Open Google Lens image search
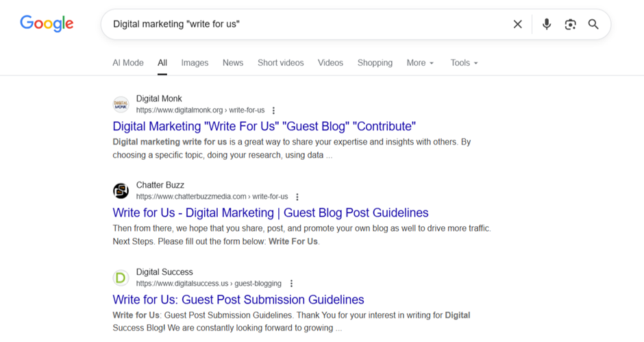 click(570, 24)
